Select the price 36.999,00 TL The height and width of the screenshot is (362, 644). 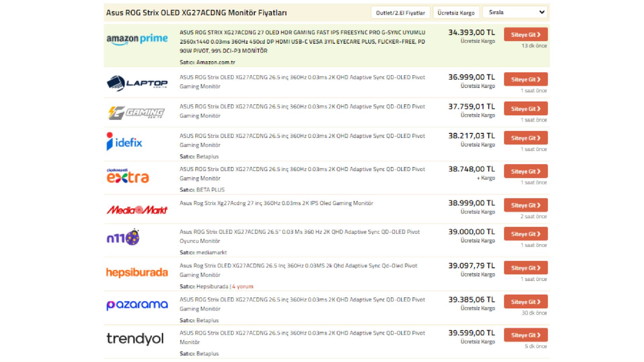point(472,77)
